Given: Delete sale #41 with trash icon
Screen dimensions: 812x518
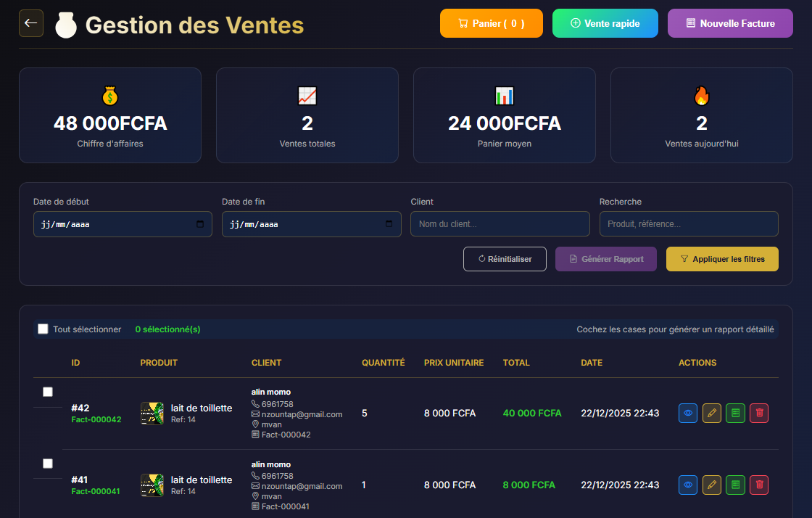Looking at the screenshot, I should 759,485.
